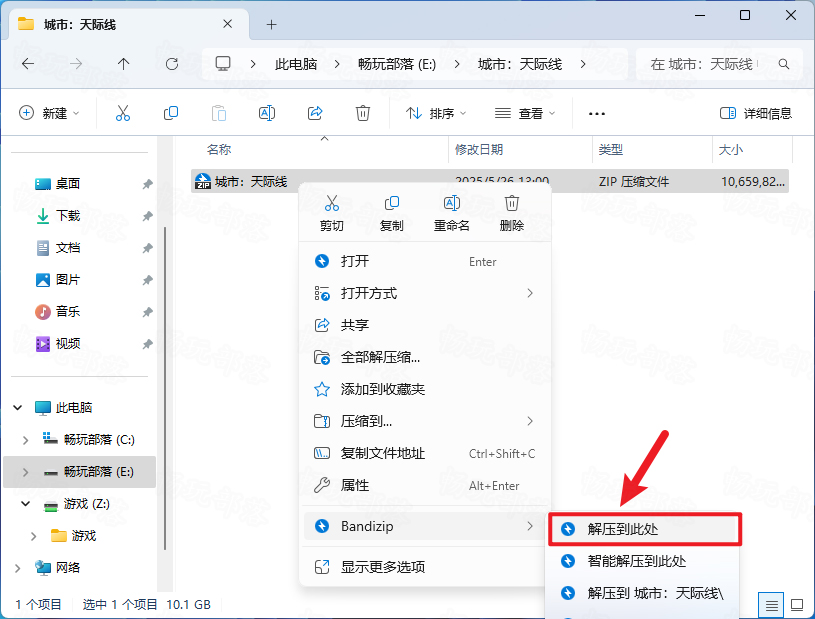The height and width of the screenshot is (619, 815).
Task: Click the 此电脑 breadcrumb in the address bar
Action: point(296,64)
